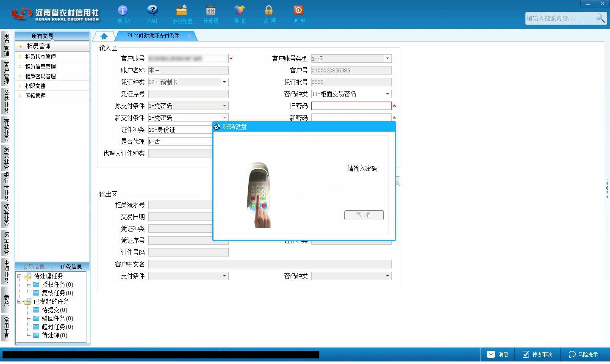Screen dimensions: 610x364
Task: Toggle 待办事项 in status bar
Action: (x=537, y=354)
